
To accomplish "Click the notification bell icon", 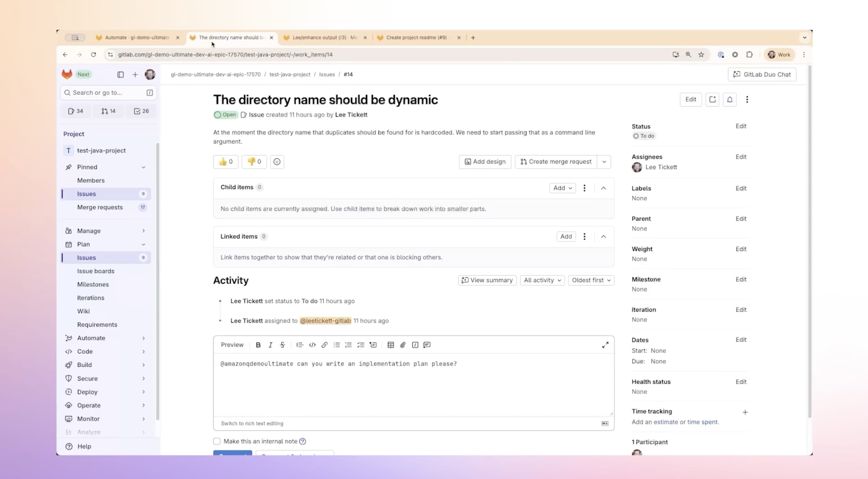I will [x=729, y=99].
